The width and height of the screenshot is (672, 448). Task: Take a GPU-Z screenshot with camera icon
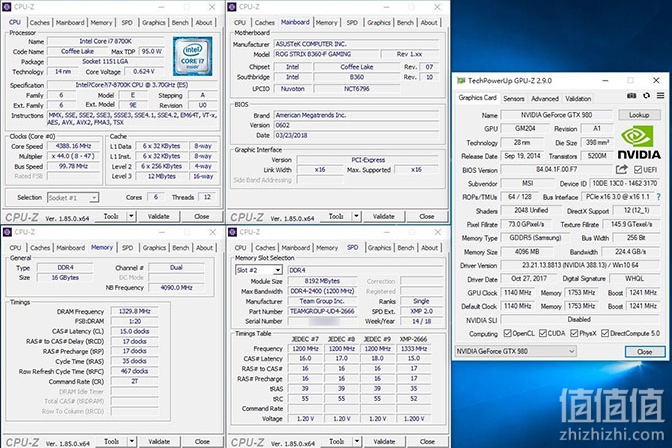(631, 96)
